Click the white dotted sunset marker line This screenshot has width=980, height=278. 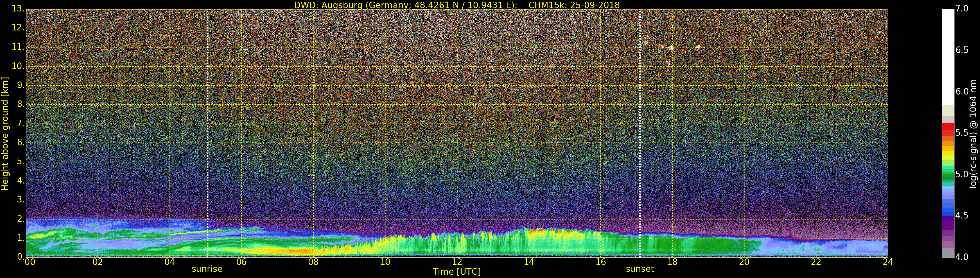coord(640,133)
